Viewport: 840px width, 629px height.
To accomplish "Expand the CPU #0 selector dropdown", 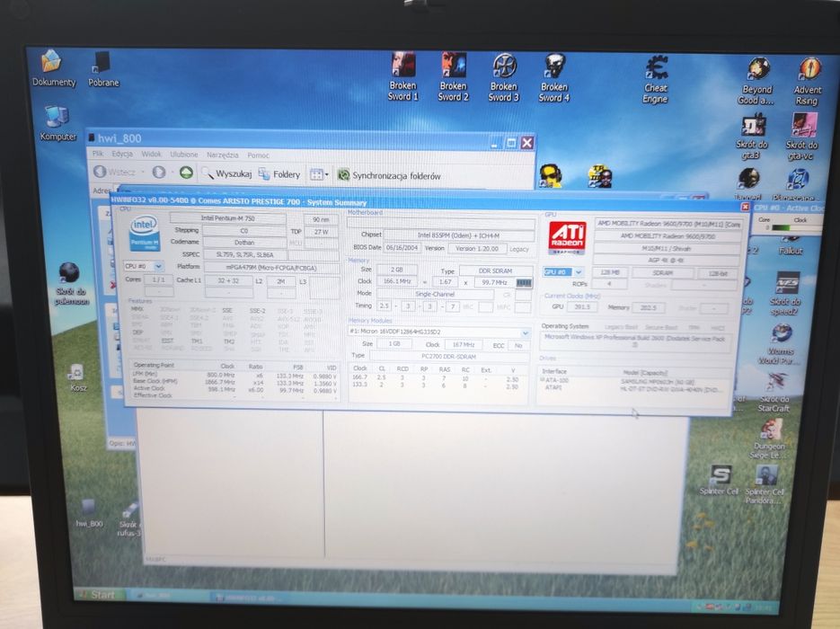I will click(159, 266).
